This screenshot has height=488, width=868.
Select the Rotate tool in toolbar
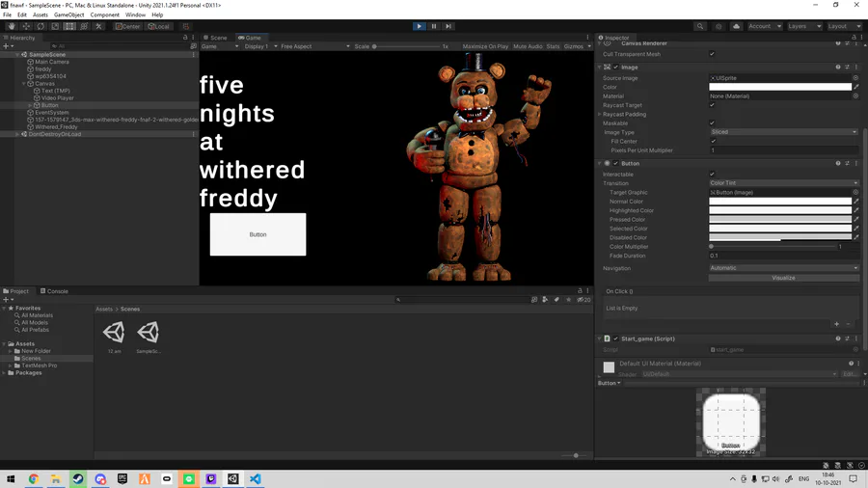click(x=41, y=26)
